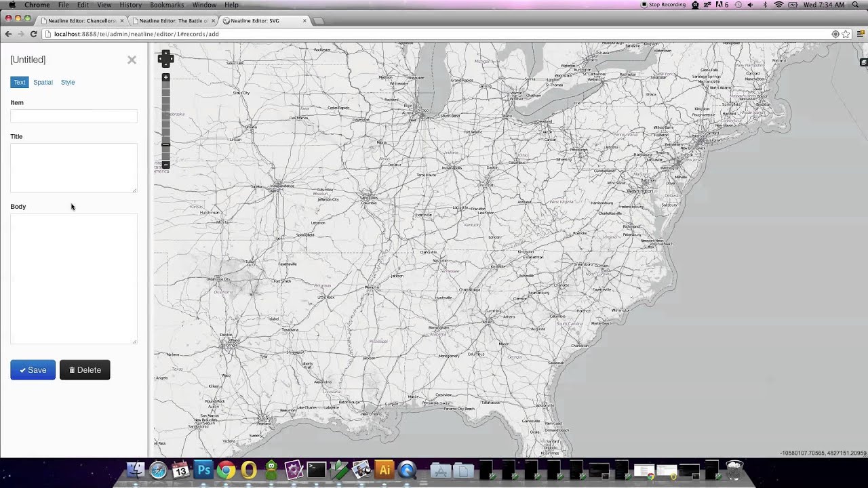Viewport: 868px width, 488px height.
Task: Open the Bookmarks menu
Action: coord(167,5)
